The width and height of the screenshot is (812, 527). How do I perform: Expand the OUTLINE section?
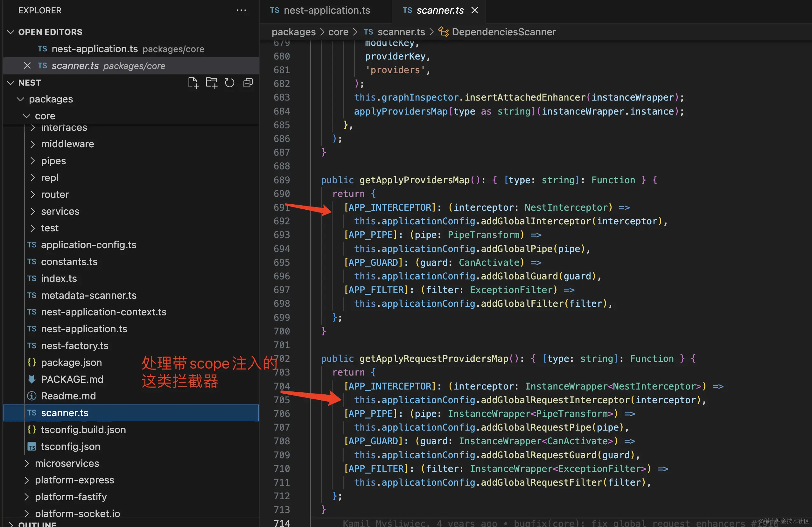(x=10, y=524)
